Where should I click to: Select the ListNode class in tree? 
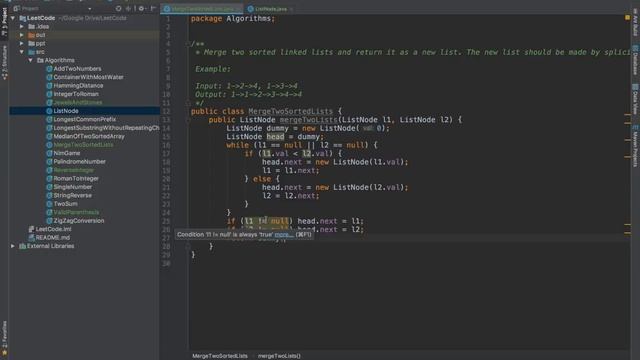click(66, 111)
